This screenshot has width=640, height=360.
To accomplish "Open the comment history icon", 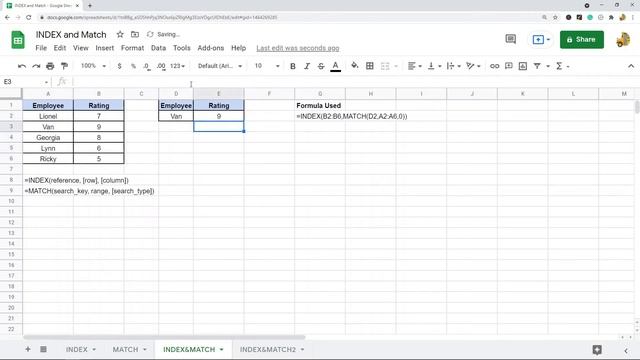I will pyautogui.click(x=511, y=39).
